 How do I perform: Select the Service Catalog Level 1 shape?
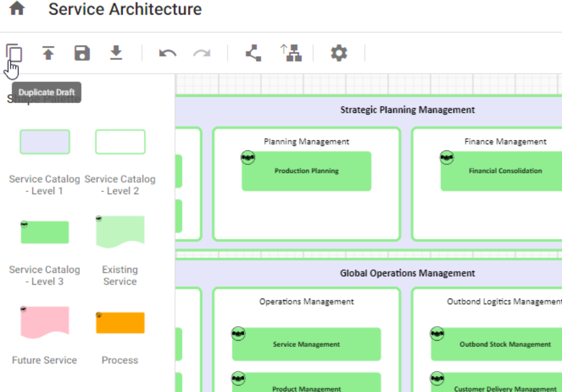(x=44, y=141)
